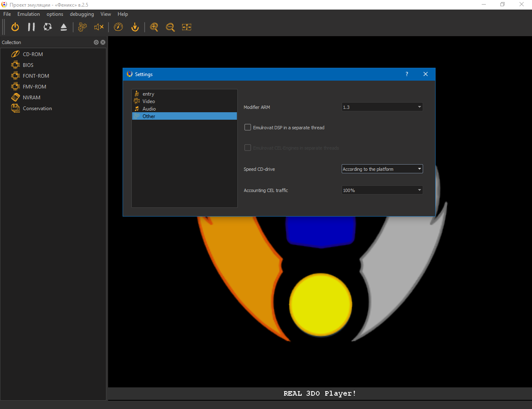Screen dimensions: 532x409
Task: Click the Accounting CEL traffic label
Action: [266, 190]
